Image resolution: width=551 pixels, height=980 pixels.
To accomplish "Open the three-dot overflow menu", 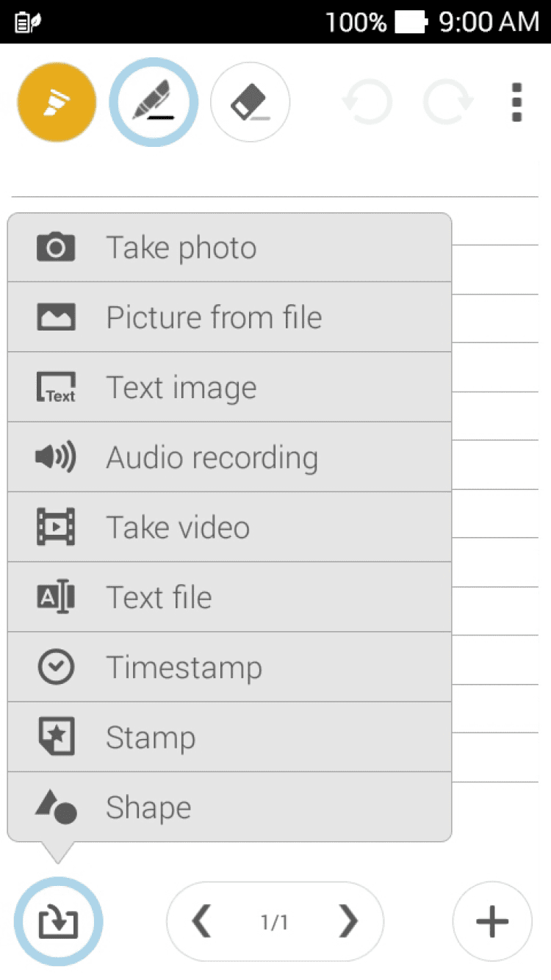I will click(x=517, y=102).
